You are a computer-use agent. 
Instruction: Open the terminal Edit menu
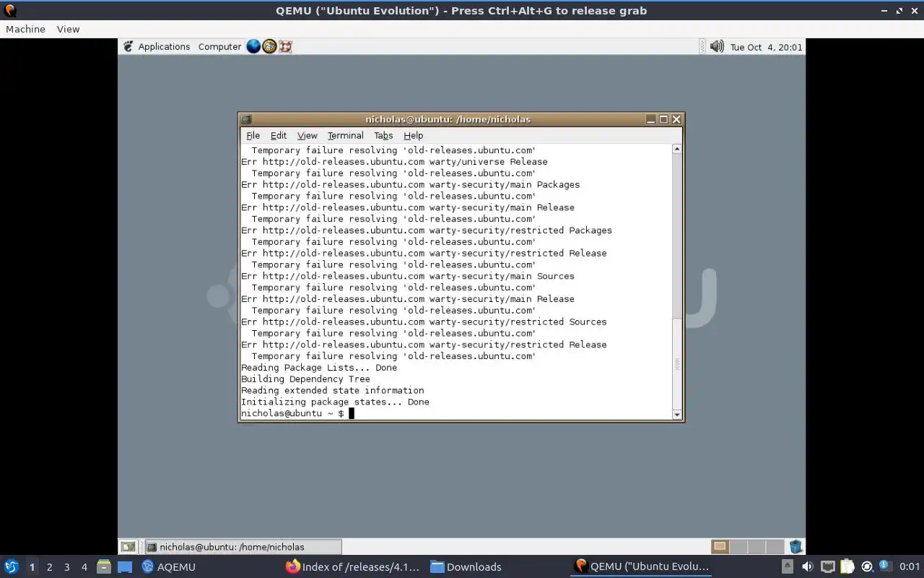pos(279,135)
